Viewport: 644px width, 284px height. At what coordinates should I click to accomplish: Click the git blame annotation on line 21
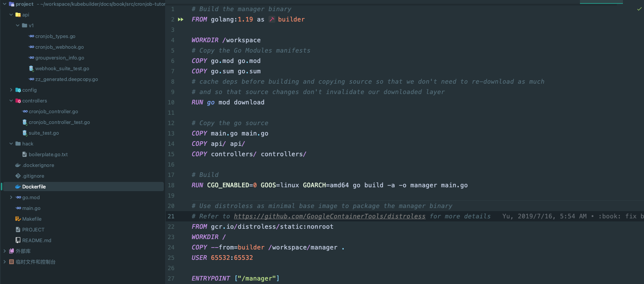(573, 216)
